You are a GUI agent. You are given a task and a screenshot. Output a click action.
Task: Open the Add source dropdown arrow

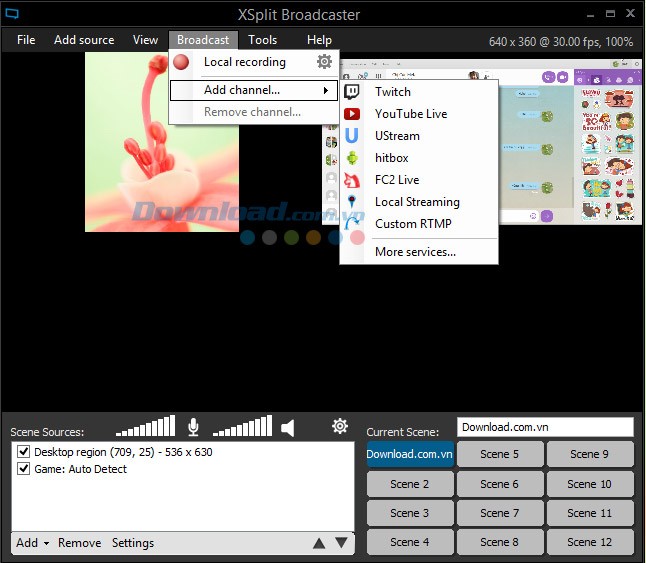(x=46, y=543)
